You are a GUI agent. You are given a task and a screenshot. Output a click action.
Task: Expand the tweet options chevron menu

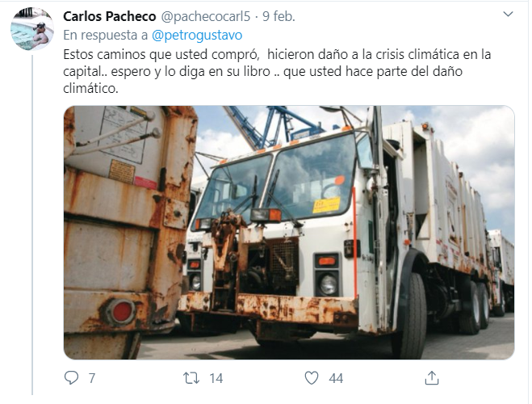[x=508, y=15]
